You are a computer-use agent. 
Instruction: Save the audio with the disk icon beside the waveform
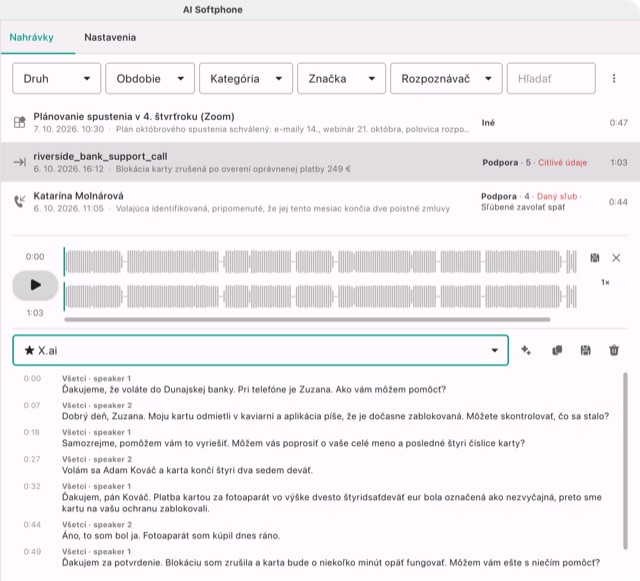(x=595, y=258)
